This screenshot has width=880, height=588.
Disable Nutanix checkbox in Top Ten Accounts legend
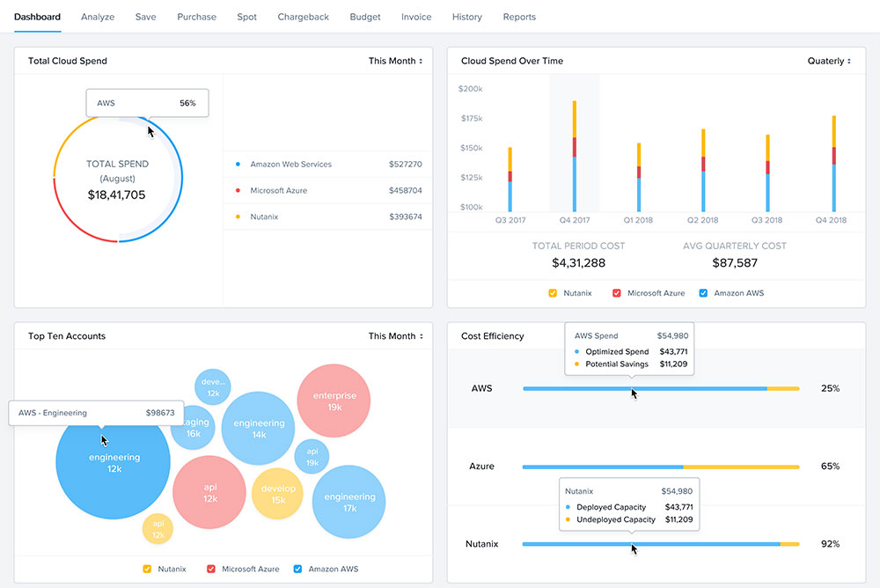tap(148, 570)
